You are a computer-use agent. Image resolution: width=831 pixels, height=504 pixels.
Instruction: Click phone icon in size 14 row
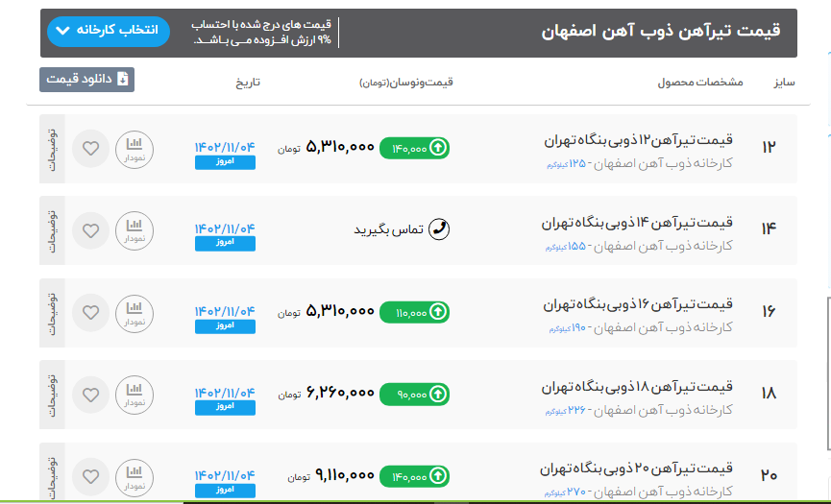[x=439, y=229]
